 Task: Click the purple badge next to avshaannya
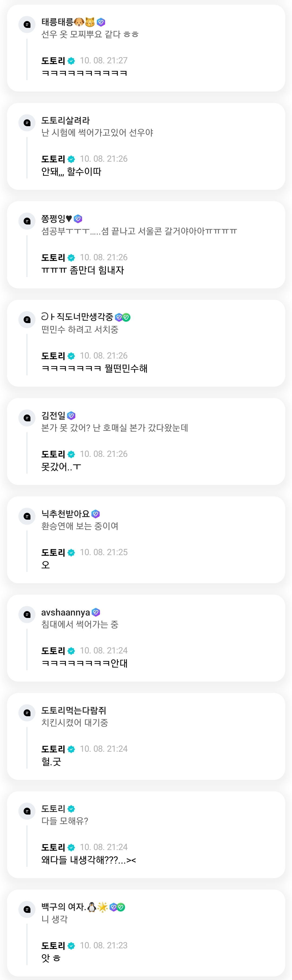pos(96,612)
